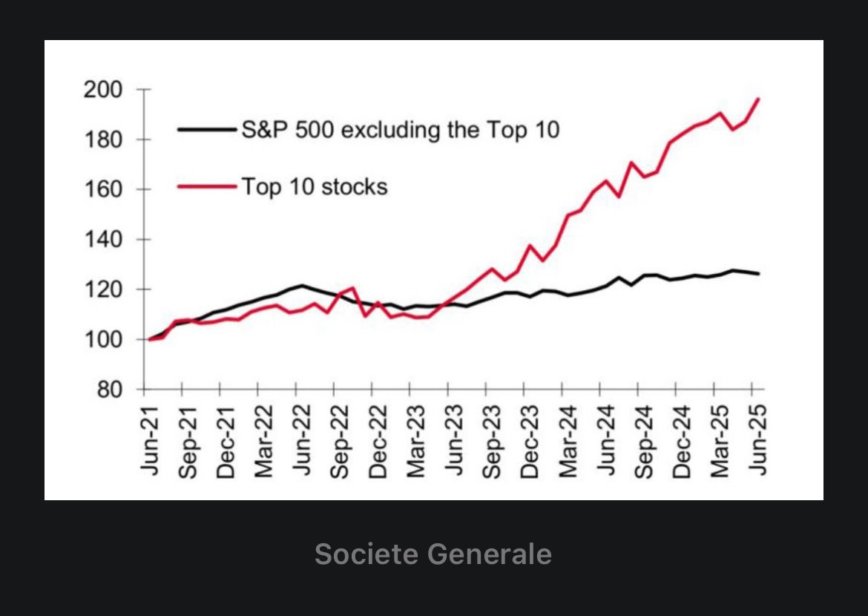This screenshot has width=868, height=616.
Task: Click the 180 y-axis label
Action: coord(103,140)
